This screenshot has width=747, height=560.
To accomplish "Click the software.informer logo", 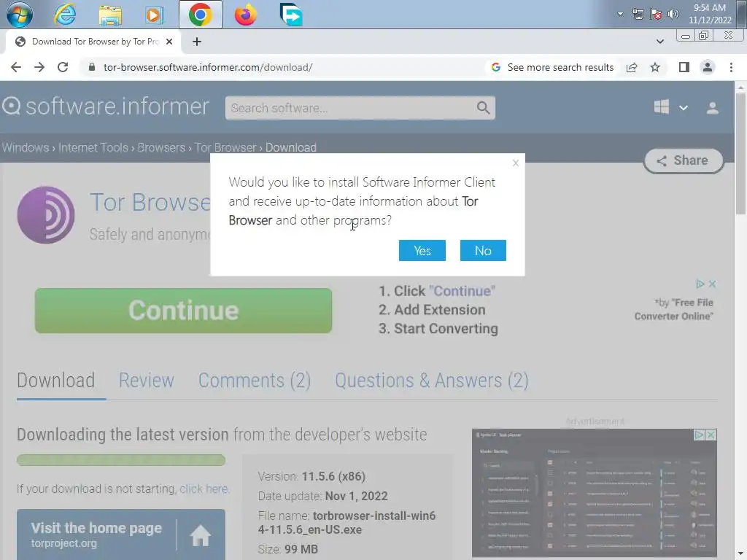I will [106, 106].
